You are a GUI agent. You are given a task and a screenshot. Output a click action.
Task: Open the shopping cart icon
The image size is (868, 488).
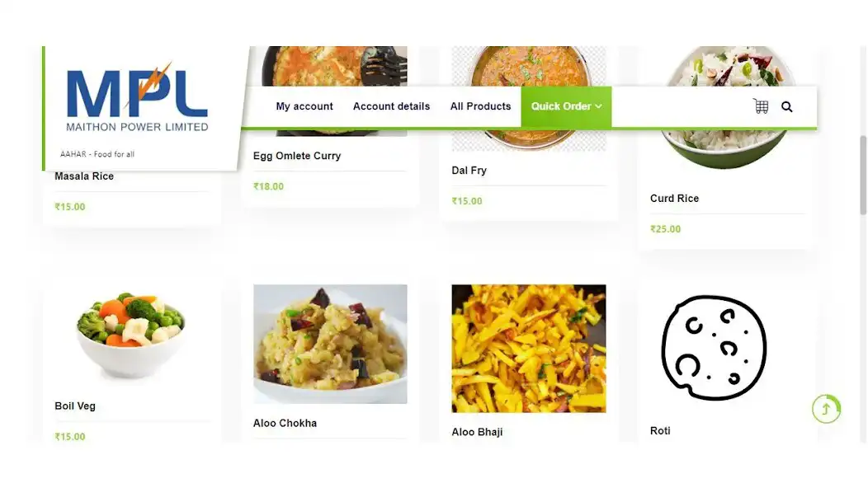(x=761, y=106)
